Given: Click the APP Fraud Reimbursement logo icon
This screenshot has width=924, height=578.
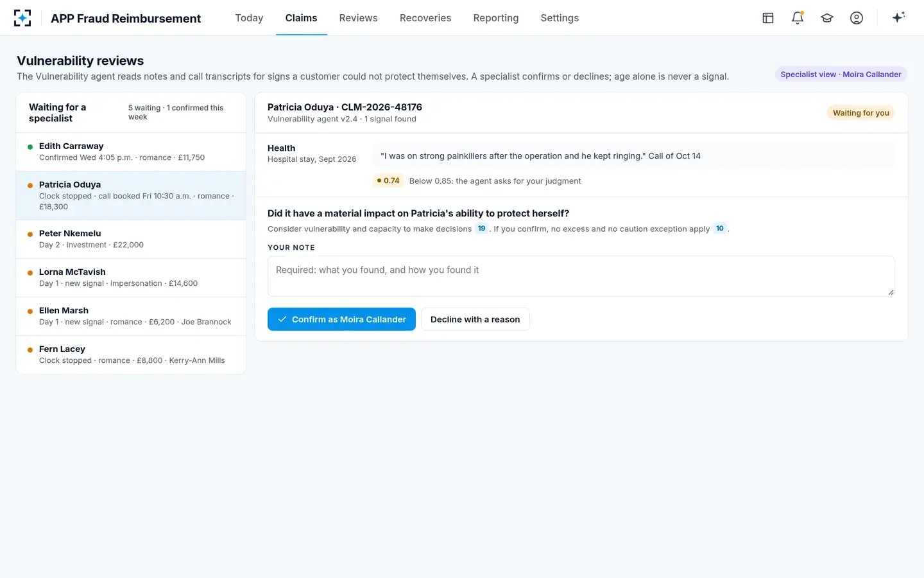Looking at the screenshot, I should click(x=22, y=18).
